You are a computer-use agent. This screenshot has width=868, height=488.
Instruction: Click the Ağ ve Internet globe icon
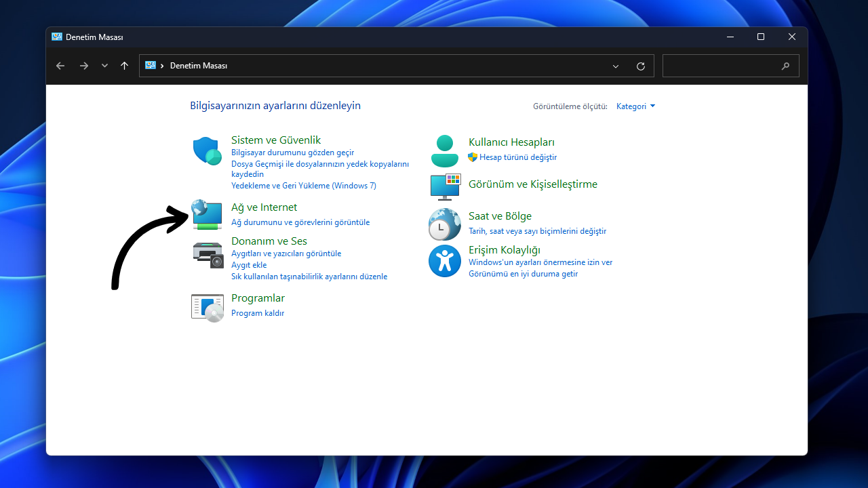tap(208, 215)
